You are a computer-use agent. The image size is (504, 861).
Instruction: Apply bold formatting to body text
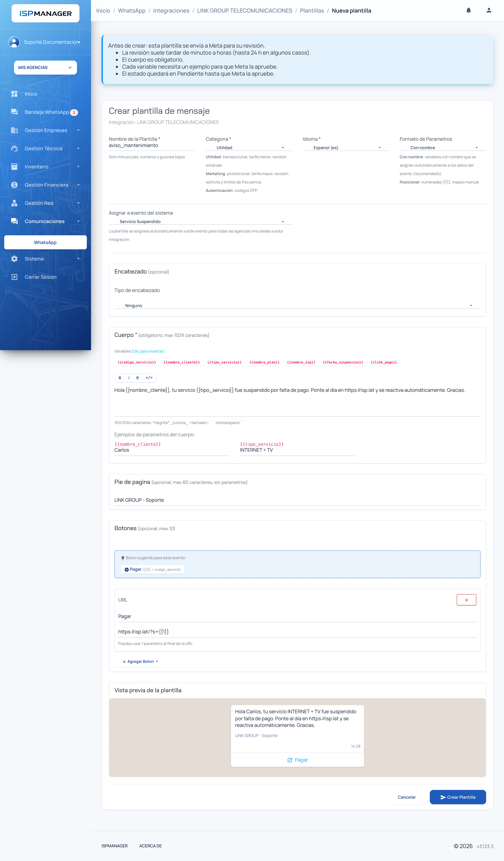pyautogui.click(x=120, y=378)
